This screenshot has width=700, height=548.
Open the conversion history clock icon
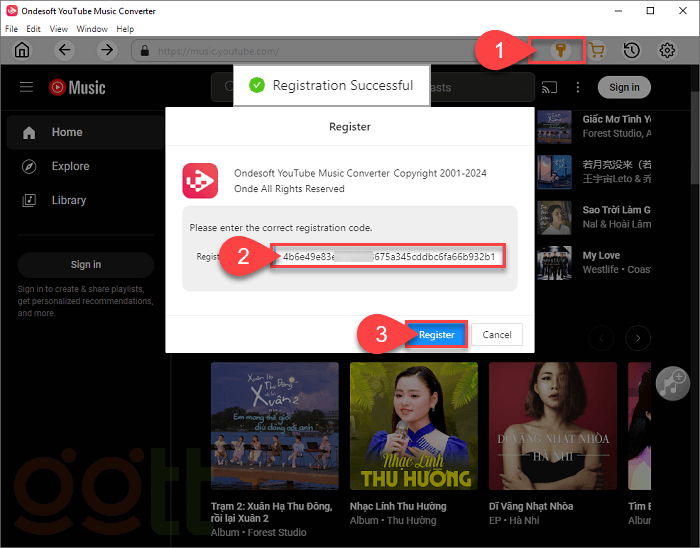(632, 51)
